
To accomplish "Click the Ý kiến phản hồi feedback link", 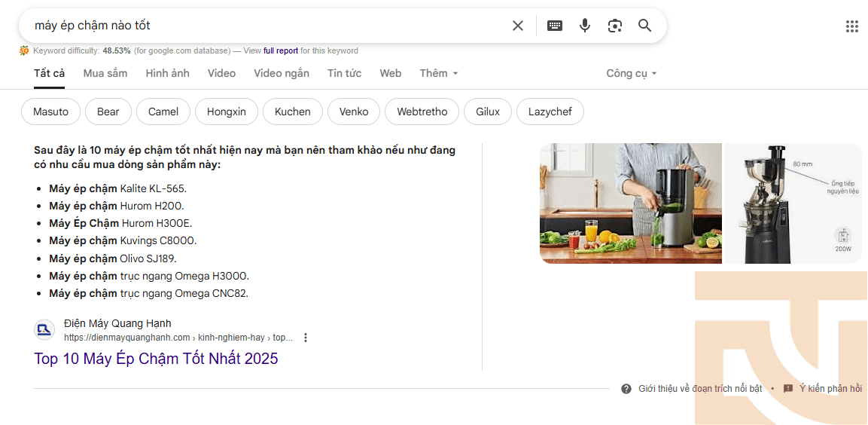I will click(x=831, y=389).
